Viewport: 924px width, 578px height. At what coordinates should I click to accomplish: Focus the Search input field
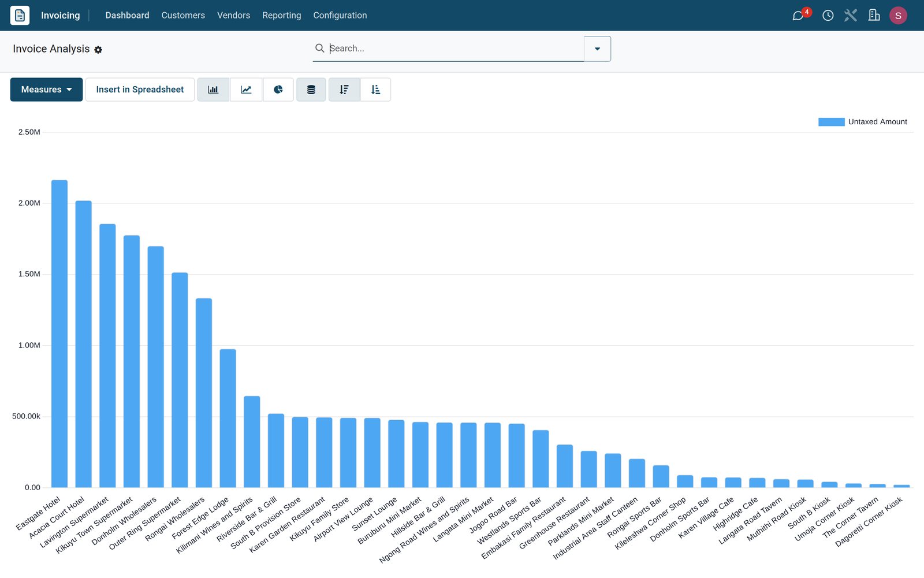pyautogui.click(x=455, y=49)
